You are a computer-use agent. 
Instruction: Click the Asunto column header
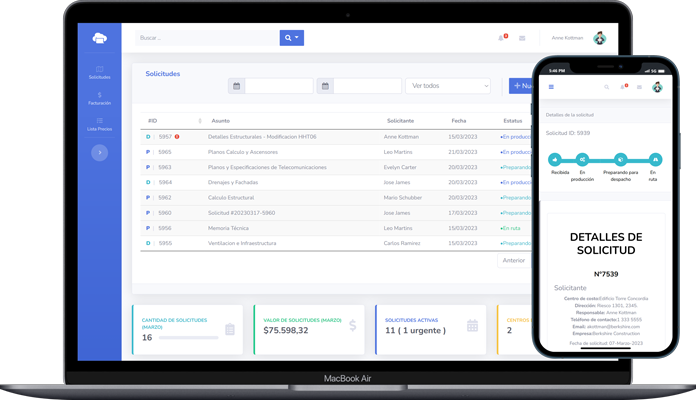pos(221,121)
